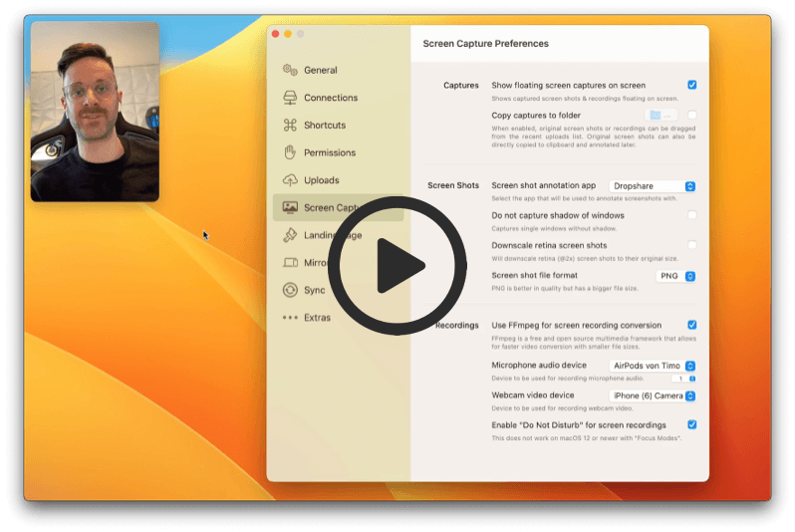The width and height of the screenshot is (795, 532).
Task: Select the Shortcuts command-key icon
Action: [290, 126]
